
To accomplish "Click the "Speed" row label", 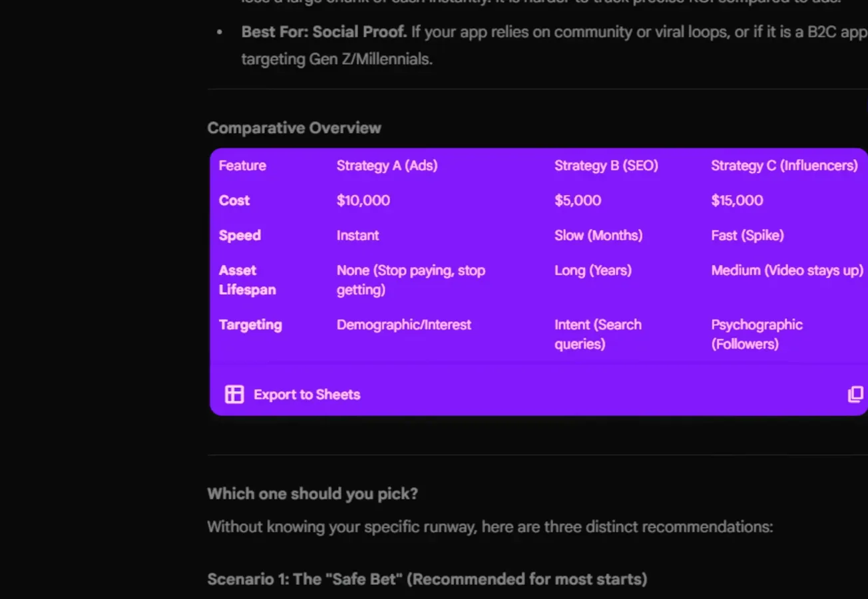I will [x=240, y=236].
